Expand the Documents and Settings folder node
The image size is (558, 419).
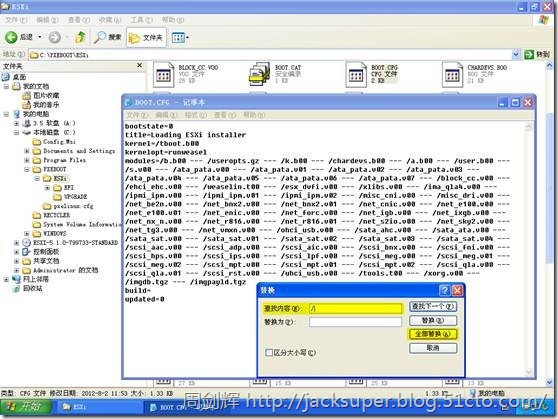[x=27, y=151]
